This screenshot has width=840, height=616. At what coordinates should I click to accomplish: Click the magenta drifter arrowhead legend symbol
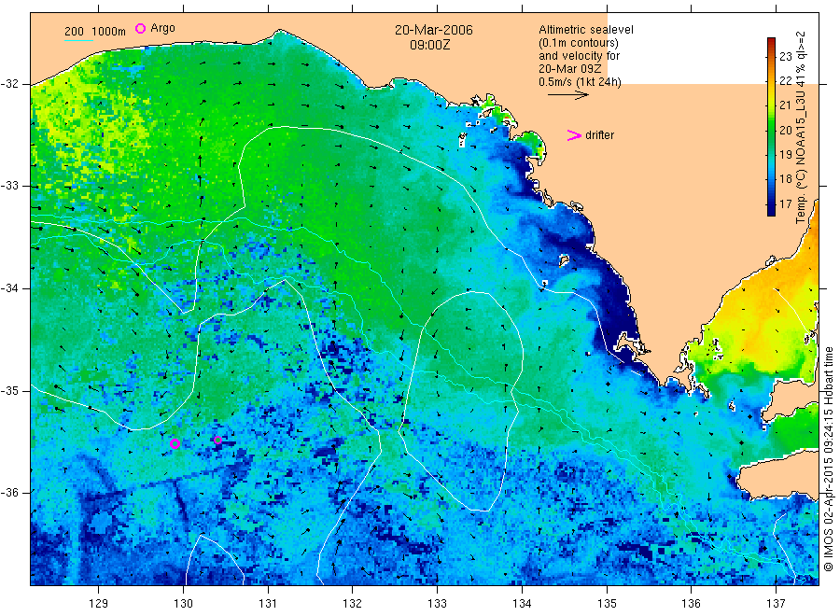[x=574, y=135]
